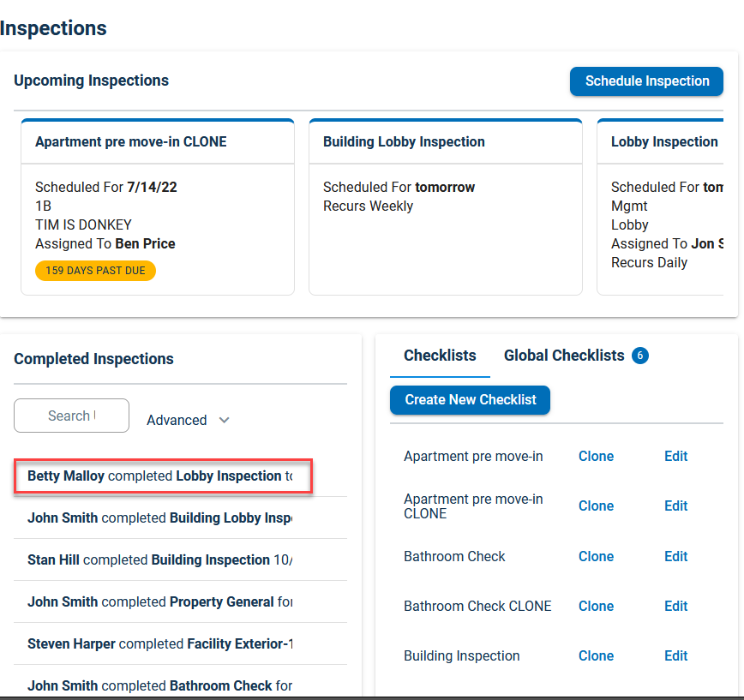744x700 pixels.
Task: Open the Building Lobby Inspection upcoming card
Action: click(445, 206)
